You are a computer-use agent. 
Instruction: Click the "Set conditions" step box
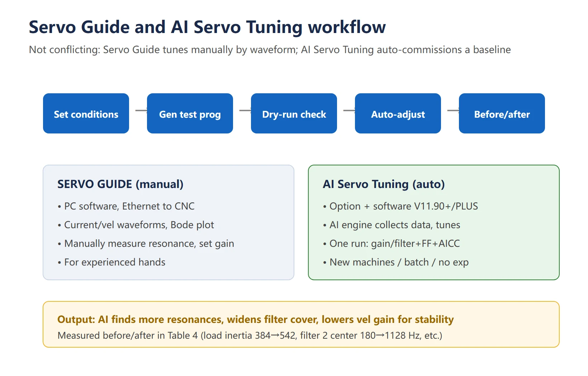point(86,113)
